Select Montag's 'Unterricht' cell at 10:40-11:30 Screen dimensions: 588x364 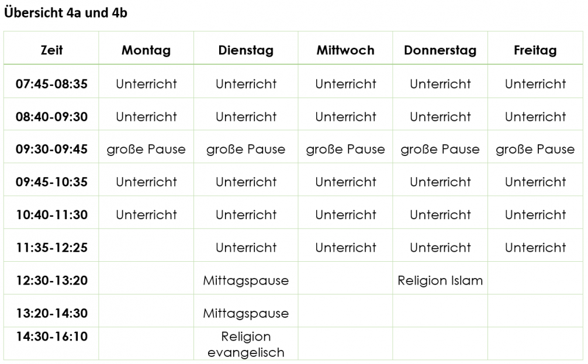(146, 215)
